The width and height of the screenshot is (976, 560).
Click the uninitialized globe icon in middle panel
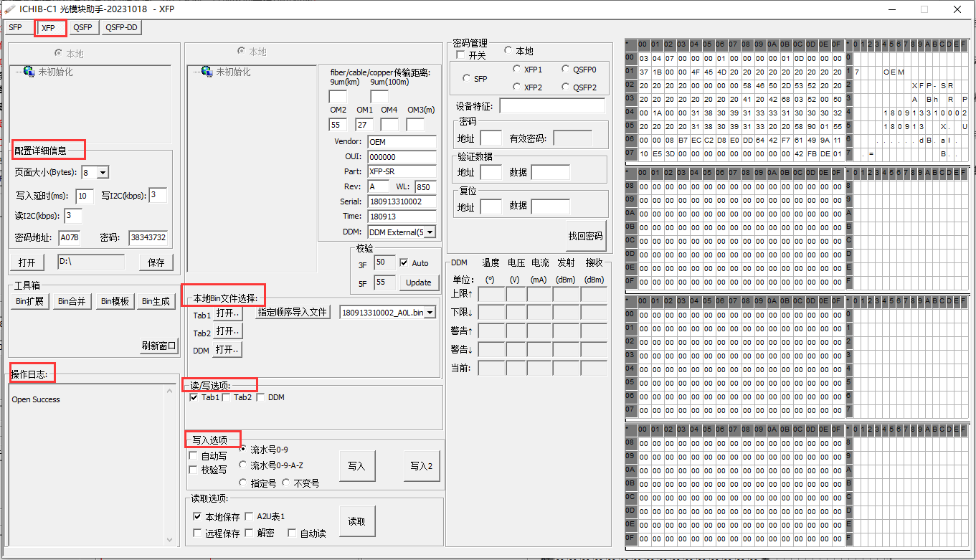click(x=207, y=72)
